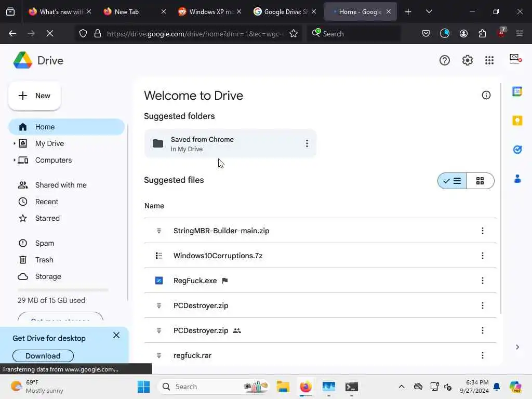Open Saved from Chrome folder options

[307, 143]
